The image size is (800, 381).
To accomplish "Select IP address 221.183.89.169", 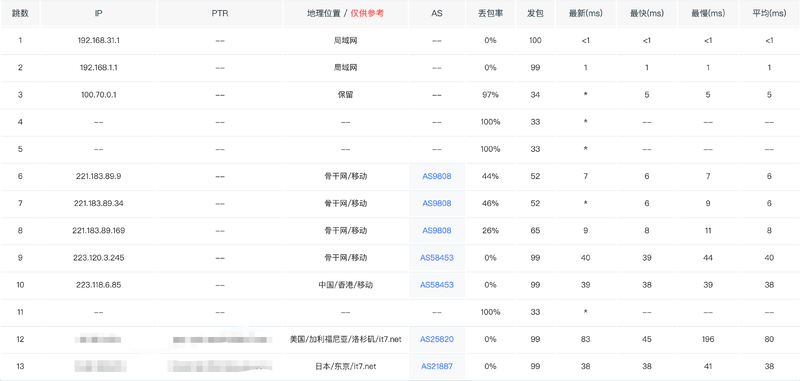I will pyautogui.click(x=98, y=231).
